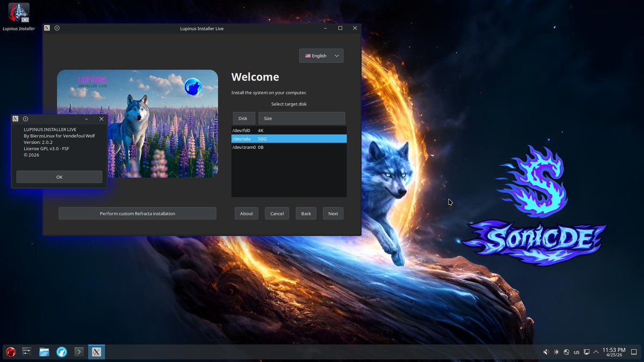Screen dimensions: 644x362
Task: Click the show desktop icon at taskbar end
Action: [635, 352]
